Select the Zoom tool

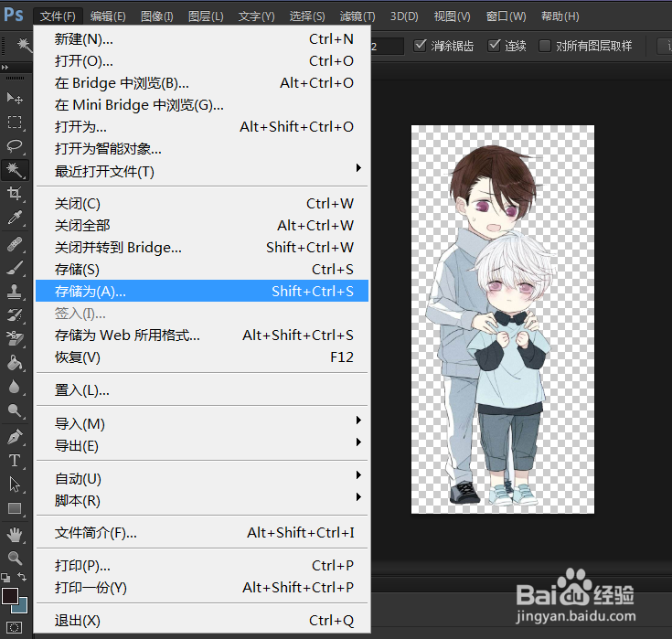pos(15,558)
